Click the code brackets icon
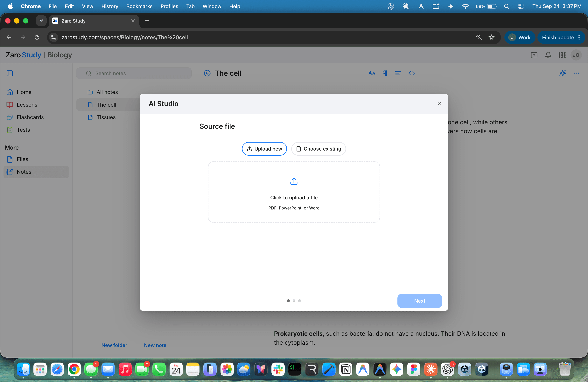Screen dimensions: 588x382 coord(412,73)
